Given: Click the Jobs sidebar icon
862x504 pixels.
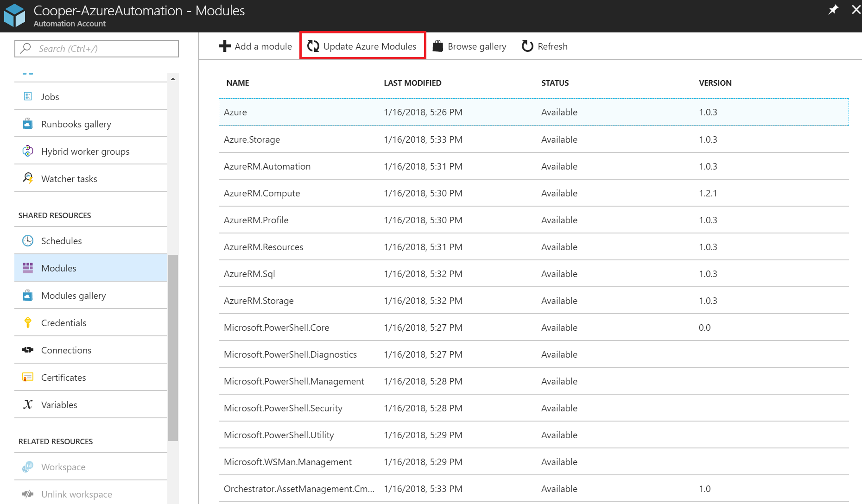Looking at the screenshot, I should click(28, 96).
